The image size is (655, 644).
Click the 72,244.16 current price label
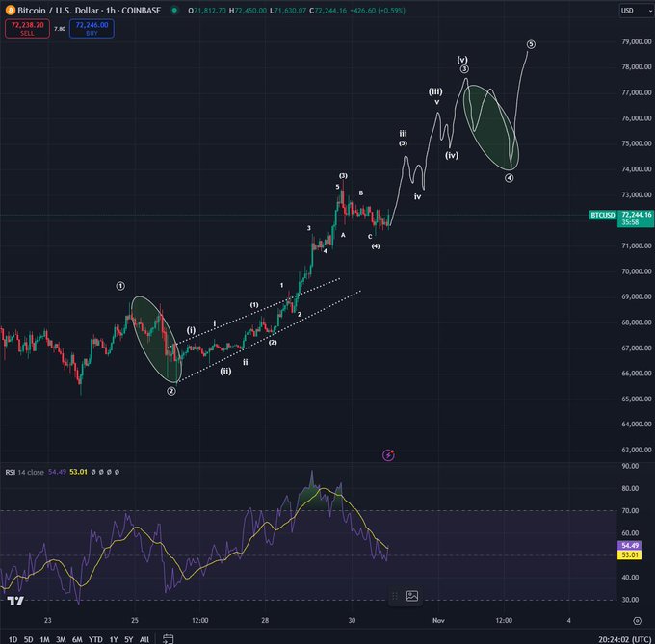[x=636, y=215]
